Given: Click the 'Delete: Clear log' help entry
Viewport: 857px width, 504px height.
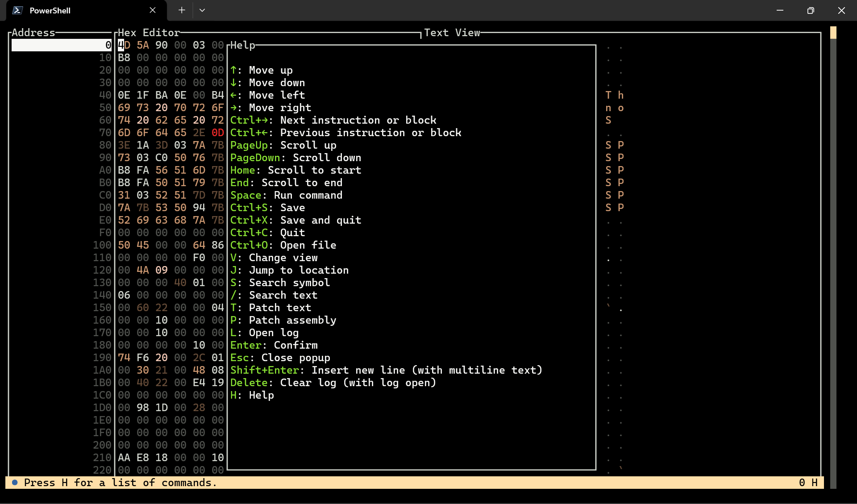Looking at the screenshot, I should pyautogui.click(x=333, y=383).
